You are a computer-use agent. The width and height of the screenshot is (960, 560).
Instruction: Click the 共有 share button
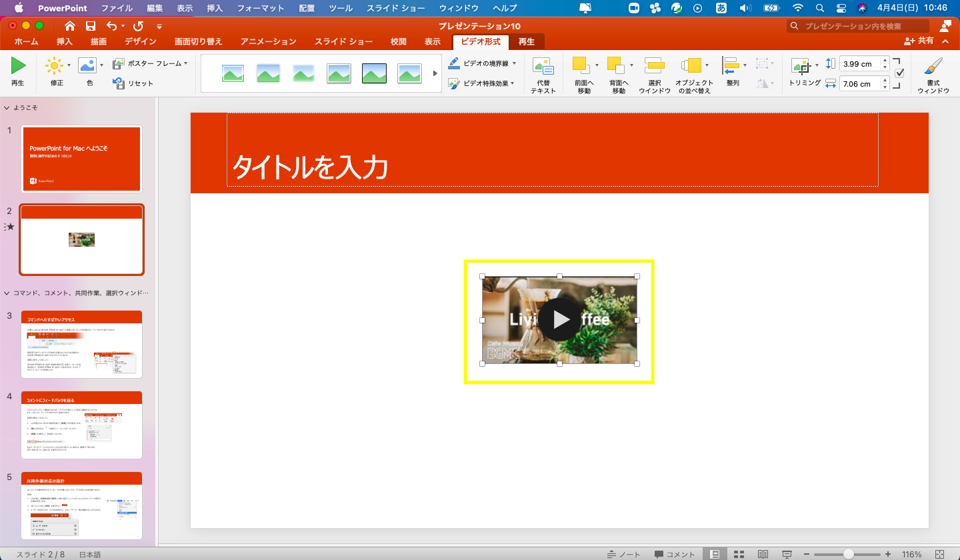(x=919, y=41)
